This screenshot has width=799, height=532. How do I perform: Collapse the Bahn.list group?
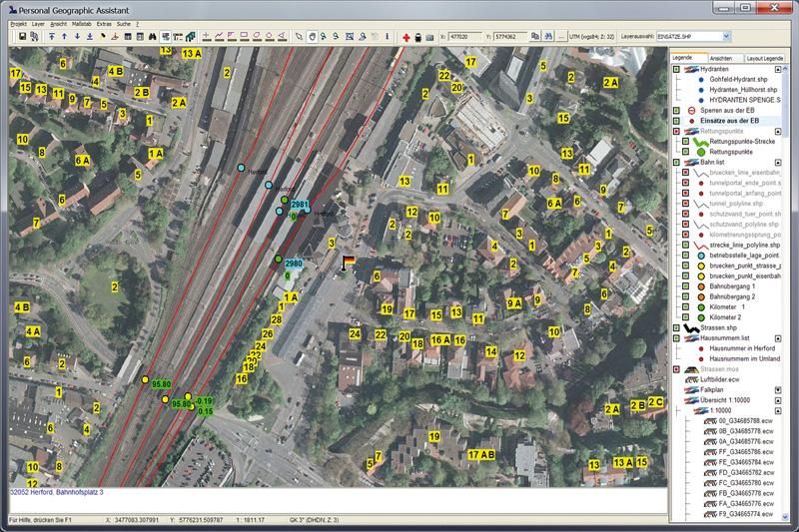click(x=777, y=162)
